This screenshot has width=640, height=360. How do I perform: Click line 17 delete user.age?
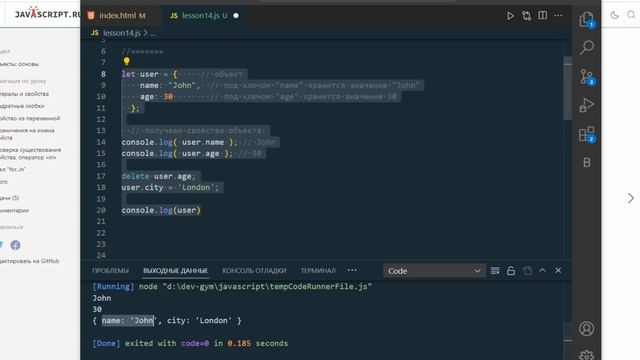pyautogui.click(x=158, y=176)
